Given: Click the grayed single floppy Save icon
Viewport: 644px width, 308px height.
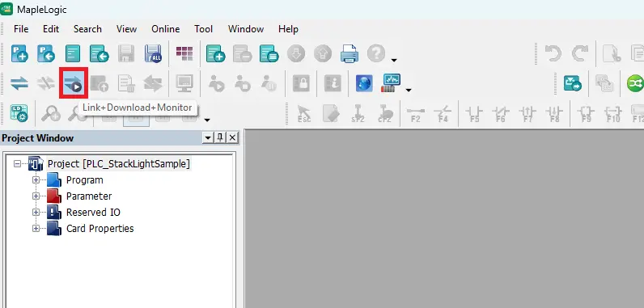Looking at the screenshot, I should pos(126,53).
